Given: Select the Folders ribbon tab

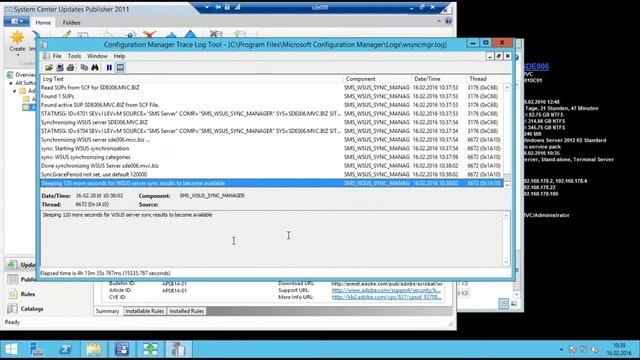Looking at the screenshot, I should pos(71,22).
